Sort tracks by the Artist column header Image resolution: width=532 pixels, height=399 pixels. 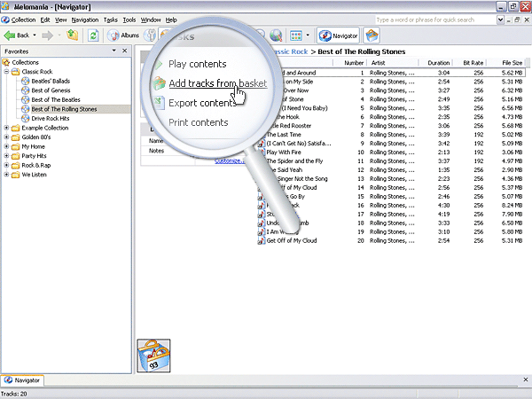tap(392, 63)
